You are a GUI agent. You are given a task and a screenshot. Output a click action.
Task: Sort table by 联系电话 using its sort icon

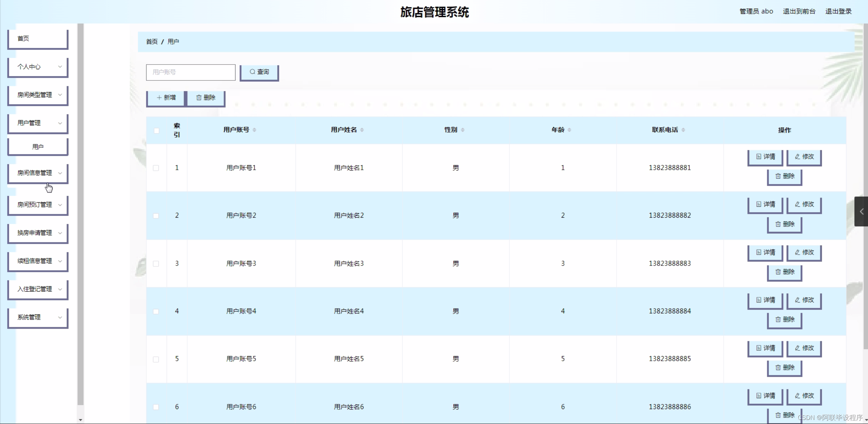[x=682, y=129]
